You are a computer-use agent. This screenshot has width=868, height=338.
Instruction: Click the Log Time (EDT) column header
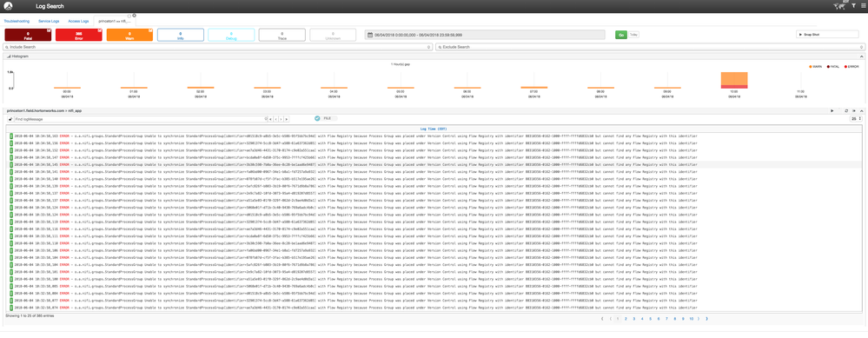click(434, 129)
